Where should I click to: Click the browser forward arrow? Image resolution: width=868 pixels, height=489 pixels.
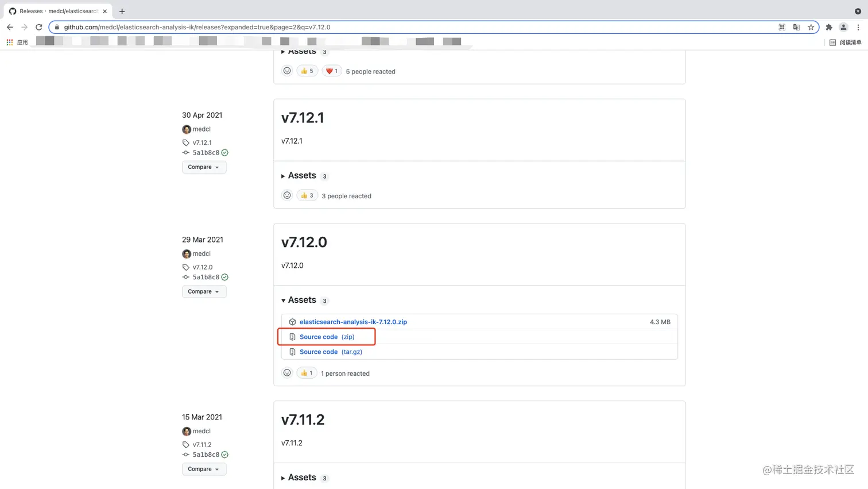pyautogui.click(x=24, y=27)
